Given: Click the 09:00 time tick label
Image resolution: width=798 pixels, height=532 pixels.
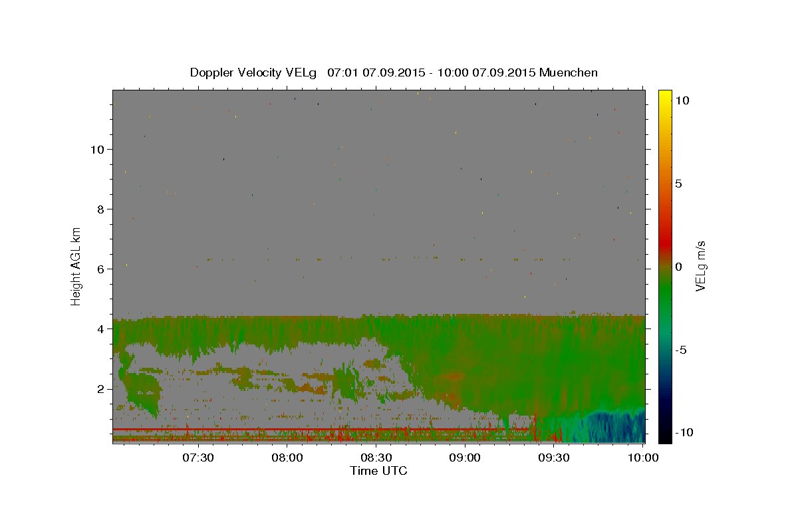Looking at the screenshot, I should (465, 458).
